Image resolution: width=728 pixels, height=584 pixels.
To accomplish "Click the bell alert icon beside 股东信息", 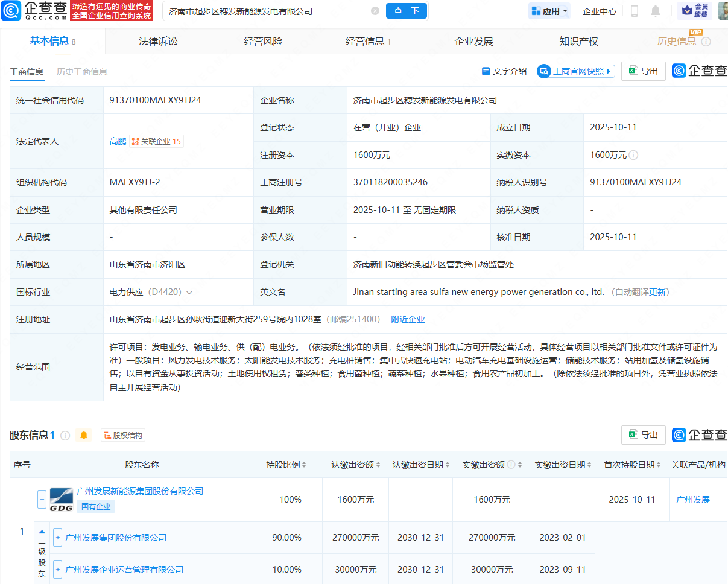I will [x=84, y=435].
